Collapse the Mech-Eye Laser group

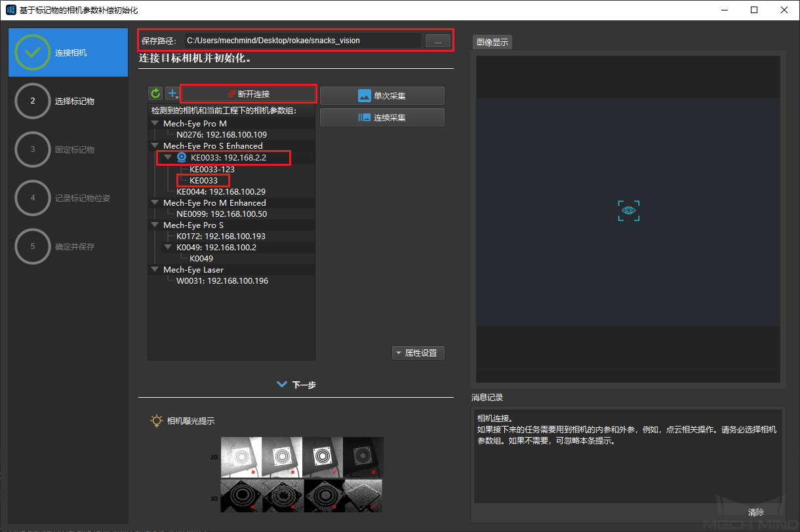click(x=155, y=269)
